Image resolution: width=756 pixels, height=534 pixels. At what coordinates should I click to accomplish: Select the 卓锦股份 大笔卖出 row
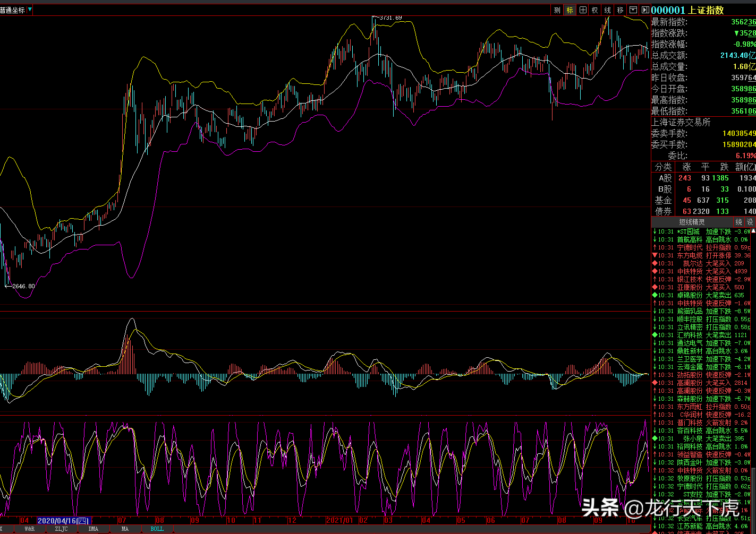tap(701, 296)
